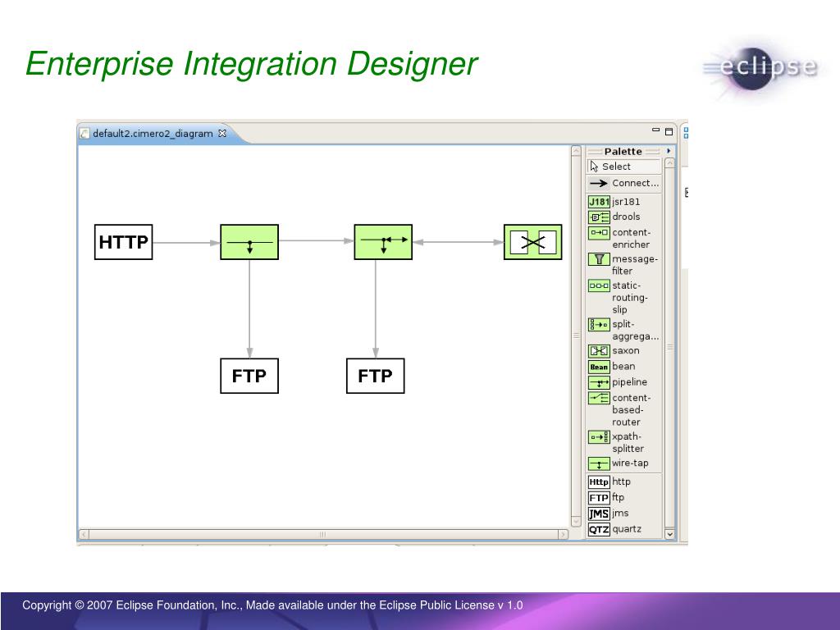The image size is (840, 630).
Task: Select the saxon palette icon
Action: 599,351
